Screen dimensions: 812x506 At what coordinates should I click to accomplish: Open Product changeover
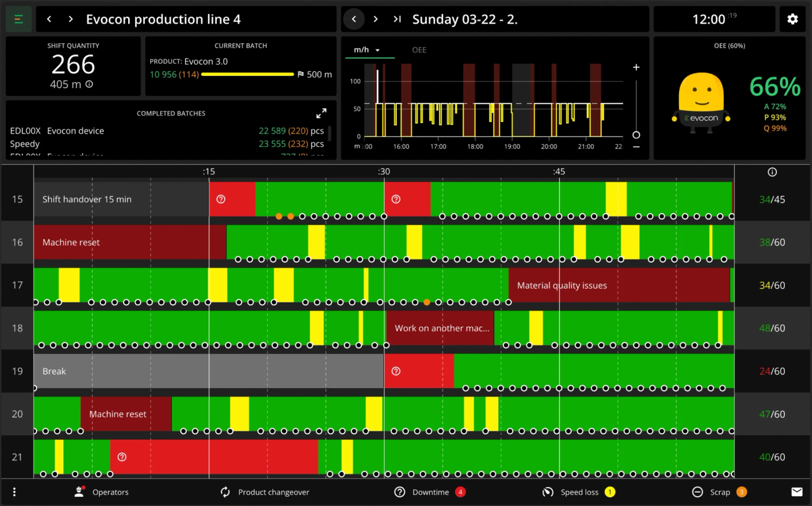point(264,492)
